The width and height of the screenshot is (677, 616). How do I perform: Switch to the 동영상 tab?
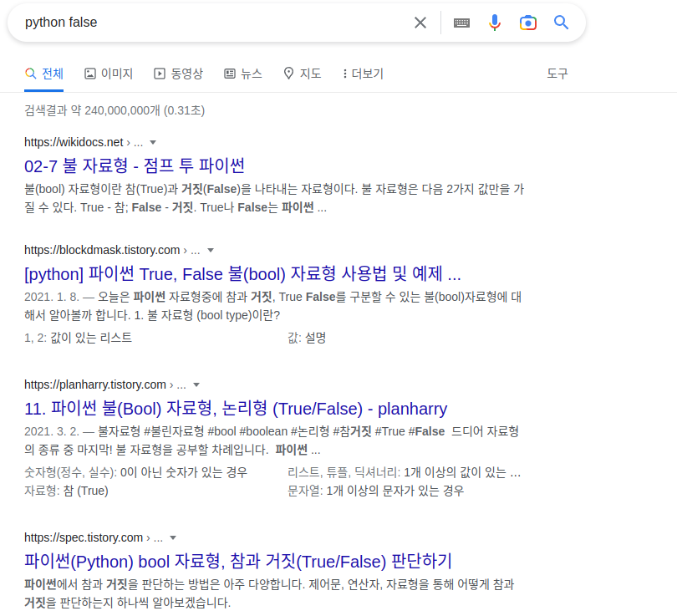[178, 74]
